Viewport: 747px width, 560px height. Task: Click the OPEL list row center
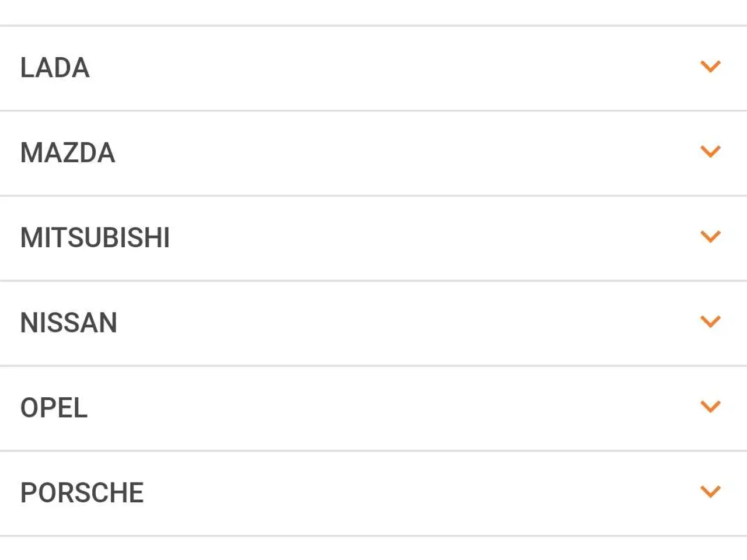pyautogui.click(x=373, y=408)
